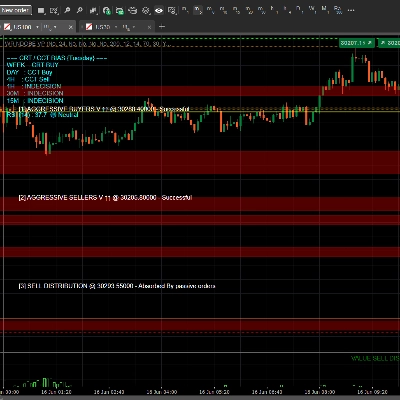
Task: Close the US100 chart tab
Action: [x=71, y=27]
